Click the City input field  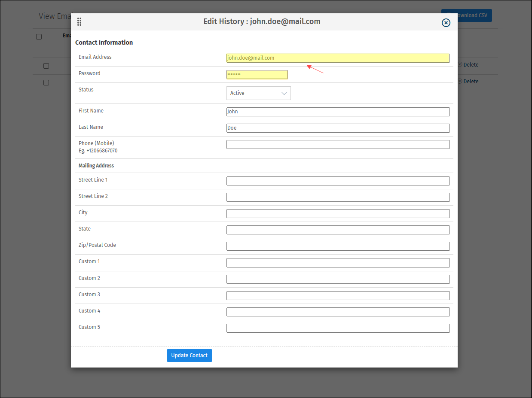click(x=338, y=213)
